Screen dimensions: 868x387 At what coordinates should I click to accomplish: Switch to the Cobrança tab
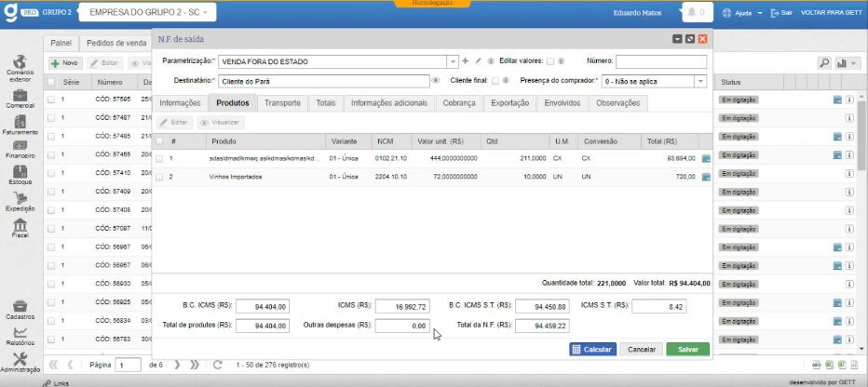pyautogui.click(x=459, y=103)
